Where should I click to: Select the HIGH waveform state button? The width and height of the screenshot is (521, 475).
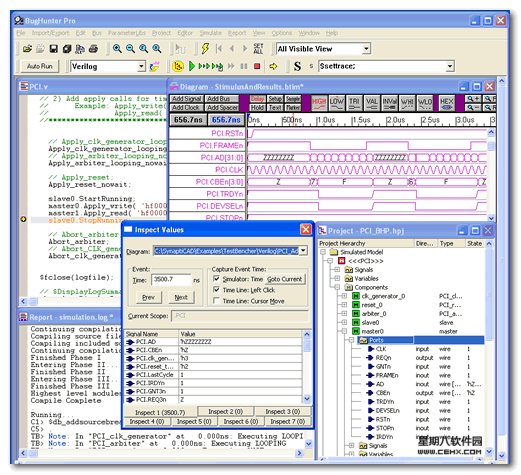click(x=319, y=103)
